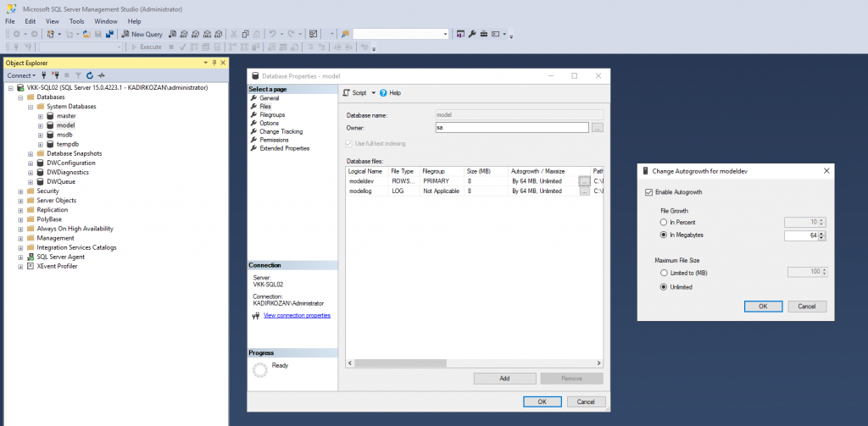Select the In Percent radio button
The height and width of the screenshot is (426, 868).
point(664,222)
